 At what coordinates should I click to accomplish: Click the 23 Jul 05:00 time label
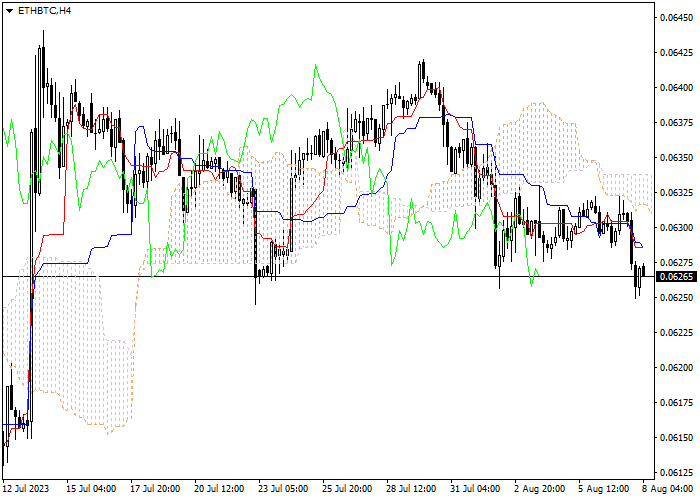coord(283,489)
